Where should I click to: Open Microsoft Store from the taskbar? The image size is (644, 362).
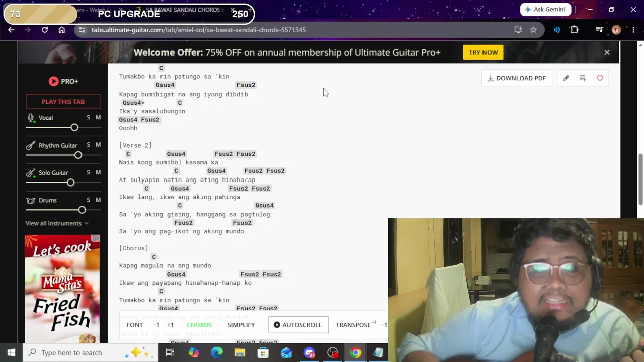pyautogui.click(x=263, y=353)
